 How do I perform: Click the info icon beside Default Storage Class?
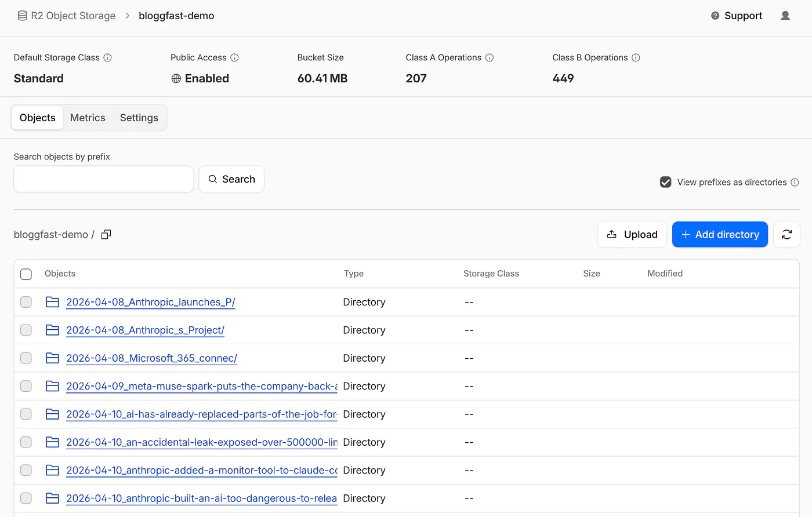click(107, 57)
